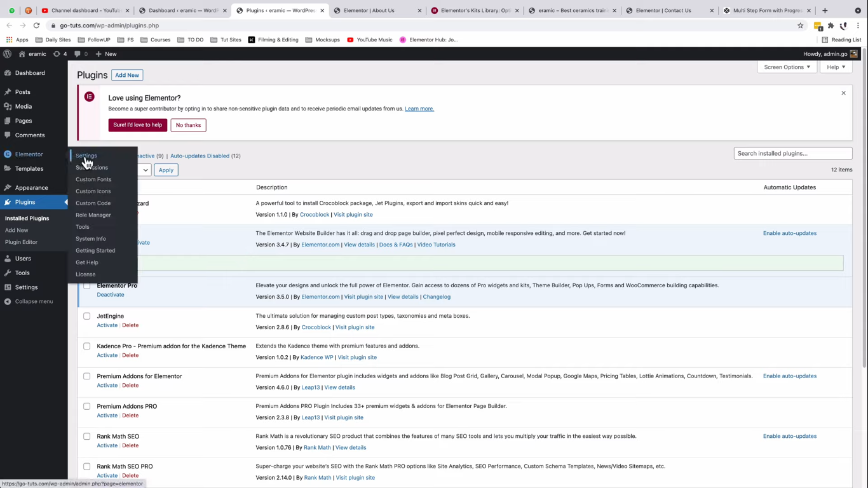Reload the current page
The width and height of the screenshot is (868, 488).
coord(36,25)
